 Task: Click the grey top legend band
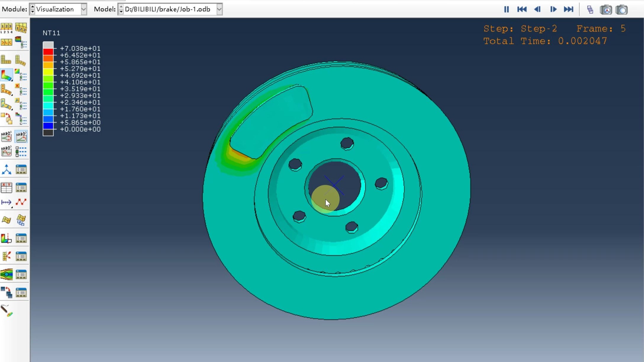click(48, 45)
